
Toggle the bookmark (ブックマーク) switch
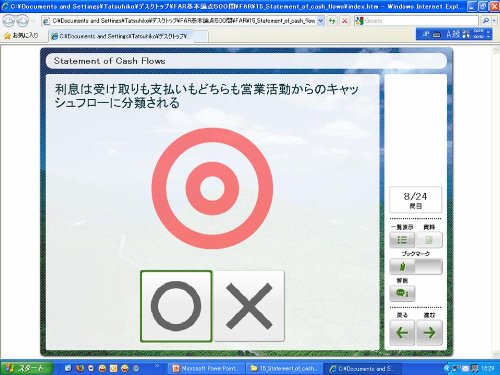416,266
